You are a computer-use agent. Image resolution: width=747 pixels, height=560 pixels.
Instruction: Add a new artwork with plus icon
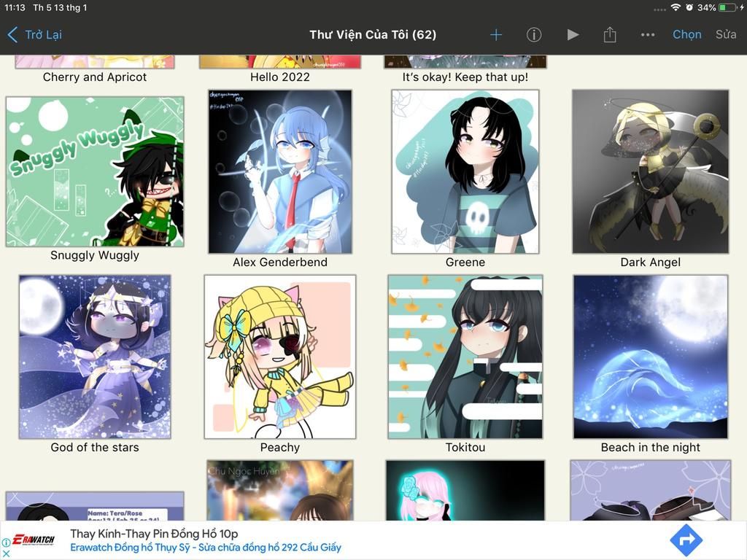tap(496, 35)
